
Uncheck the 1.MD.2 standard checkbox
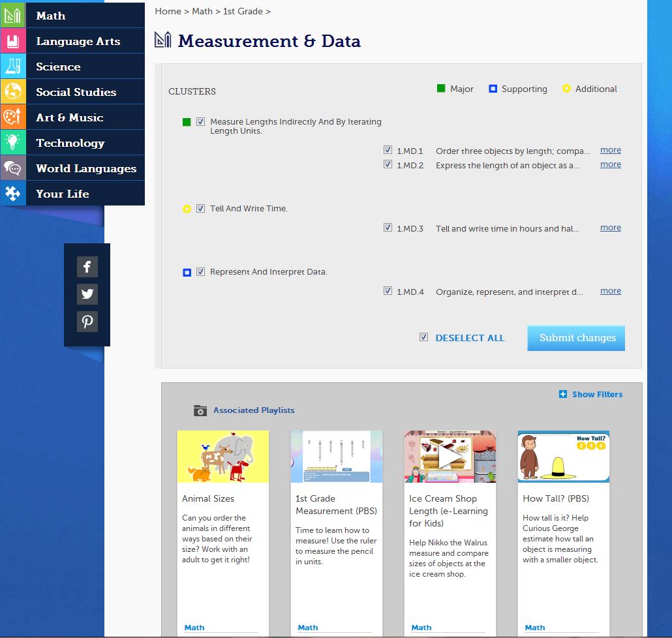pyautogui.click(x=388, y=164)
